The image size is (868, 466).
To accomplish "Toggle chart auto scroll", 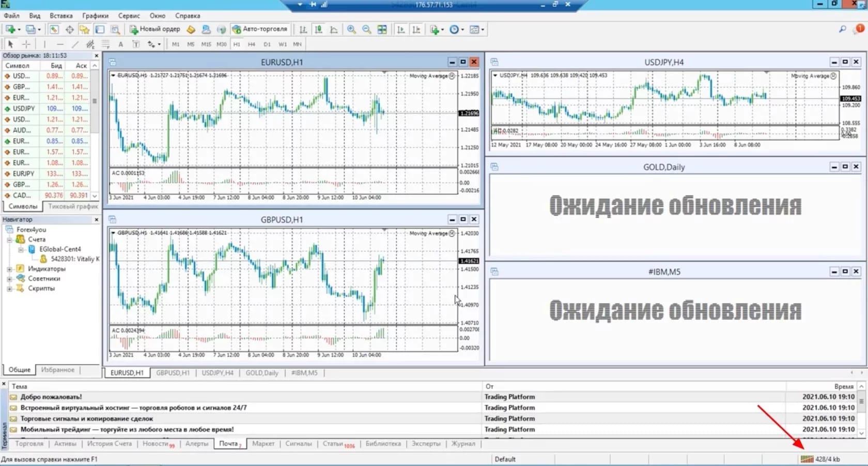I will click(401, 29).
